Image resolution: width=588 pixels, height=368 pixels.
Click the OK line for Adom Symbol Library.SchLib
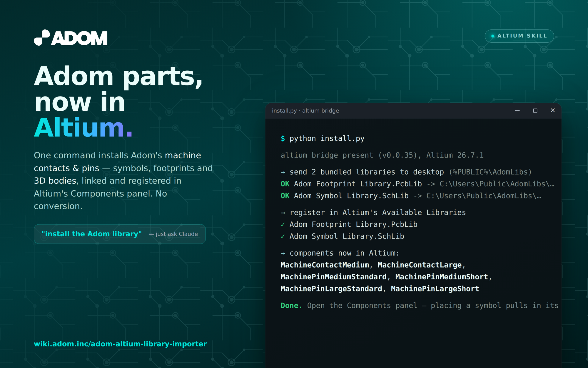411,196
